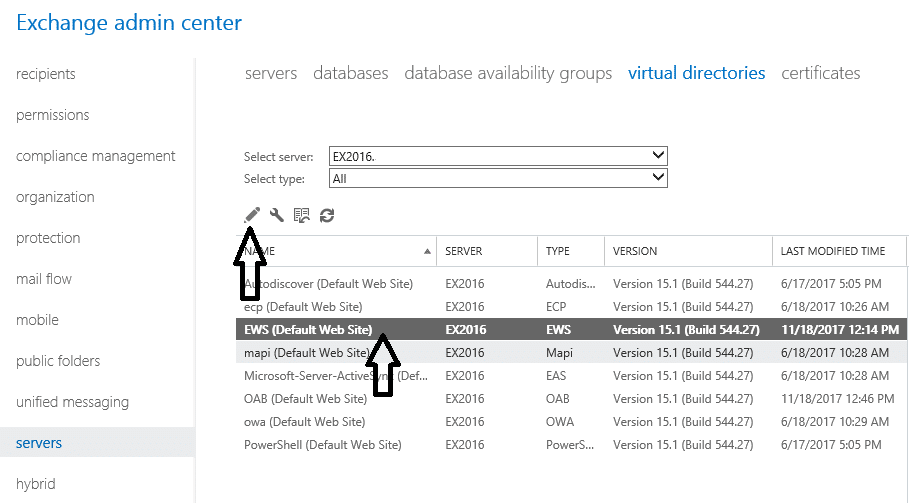Select the OAB (Default Web Site) row
The width and height of the screenshot is (909, 503).
coord(303,399)
